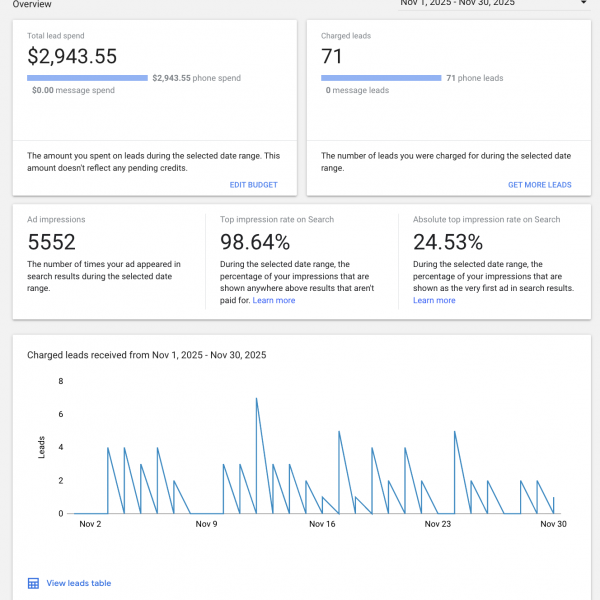Click the 98.64% top impression rate figure

[x=255, y=241]
